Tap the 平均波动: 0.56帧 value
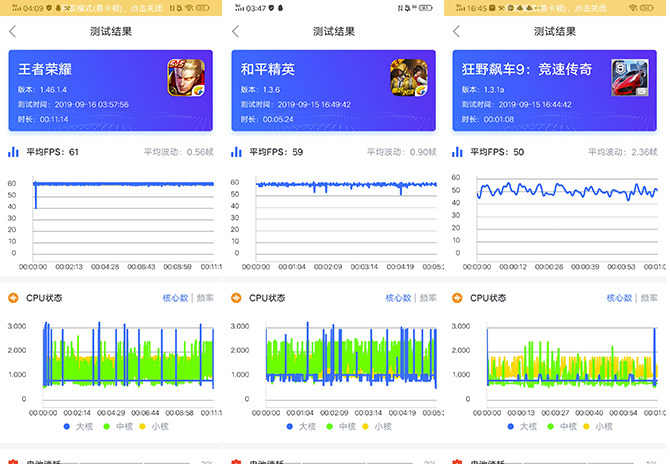This screenshot has height=472, width=670. coord(179,152)
